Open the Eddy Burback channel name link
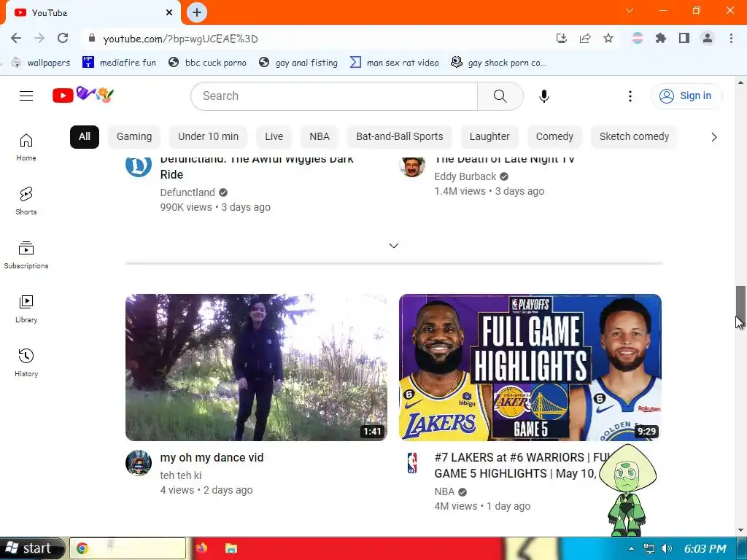Image resolution: width=747 pixels, height=560 pixels. pos(465,176)
